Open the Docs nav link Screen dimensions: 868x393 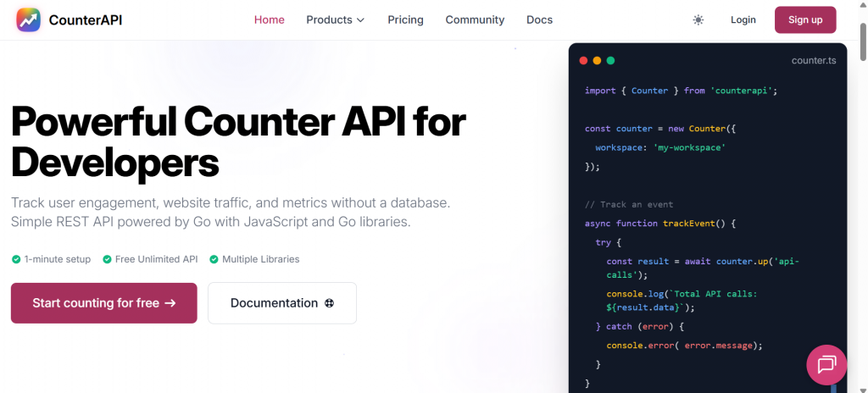pos(539,20)
